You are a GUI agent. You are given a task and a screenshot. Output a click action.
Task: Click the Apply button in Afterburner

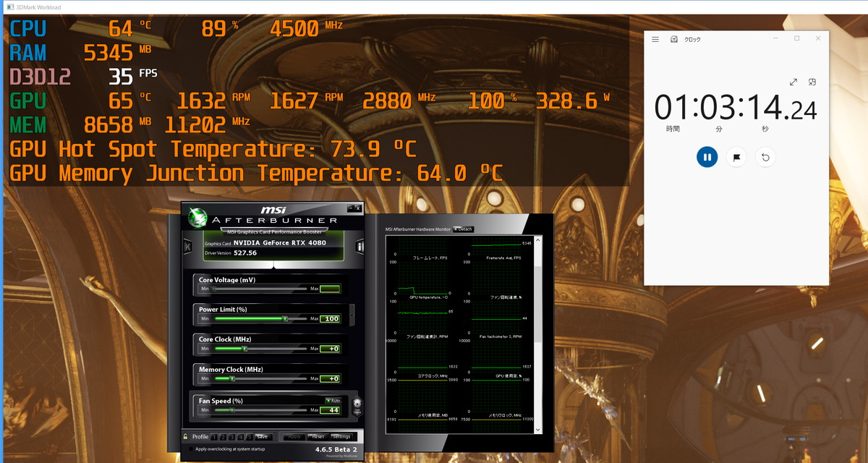294,437
